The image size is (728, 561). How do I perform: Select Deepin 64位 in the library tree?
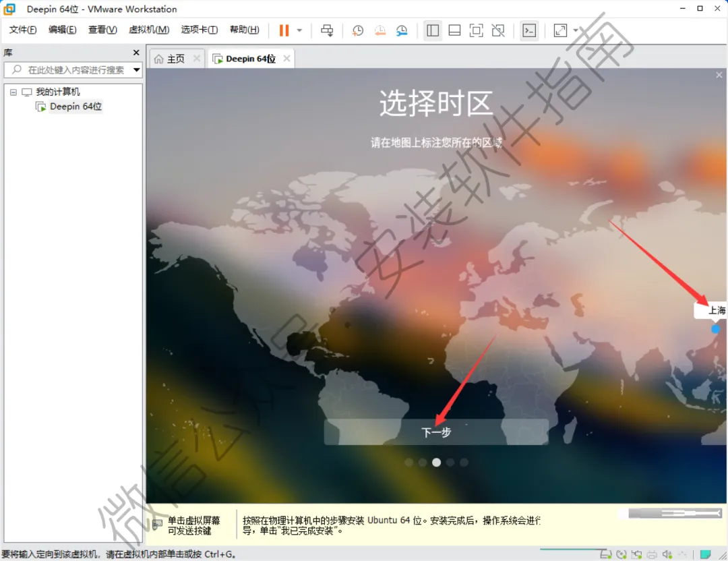[x=75, y=107]
